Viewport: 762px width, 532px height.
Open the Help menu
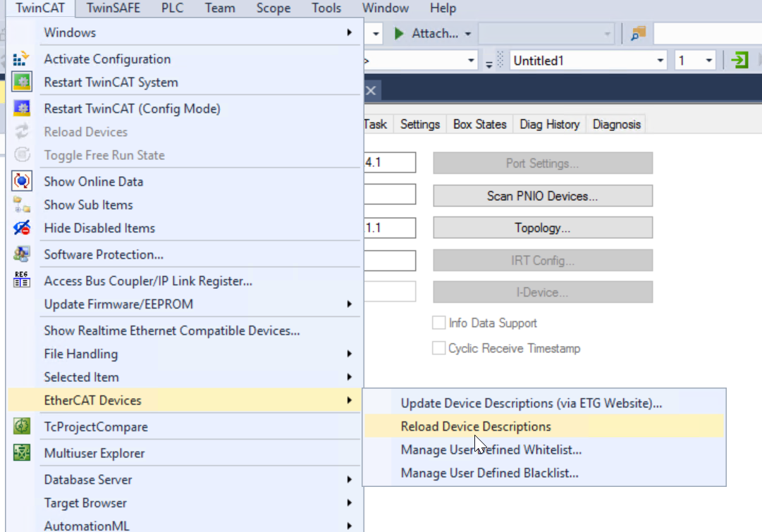(443, 8)
